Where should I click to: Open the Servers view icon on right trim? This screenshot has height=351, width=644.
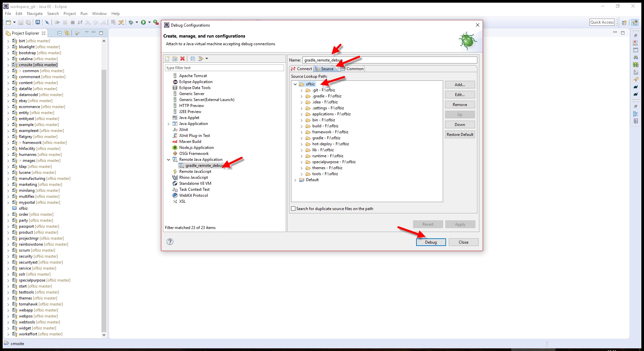pyautogui.click(x=636, y=58)
